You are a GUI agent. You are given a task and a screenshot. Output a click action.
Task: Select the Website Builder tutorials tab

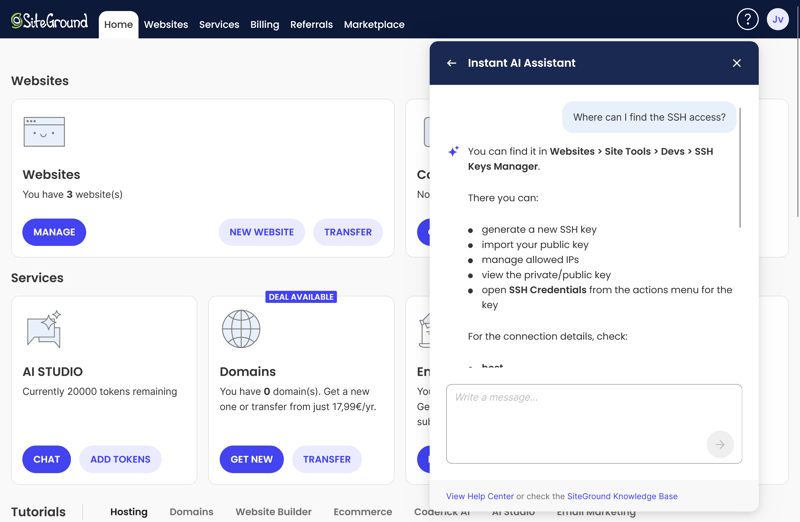pyautogui.click(x=273, y=512)
